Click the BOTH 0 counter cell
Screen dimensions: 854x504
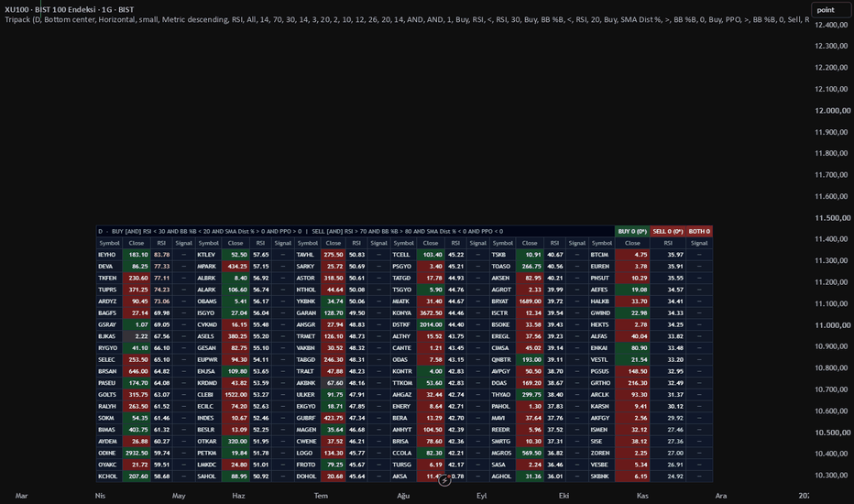(699, 231)
